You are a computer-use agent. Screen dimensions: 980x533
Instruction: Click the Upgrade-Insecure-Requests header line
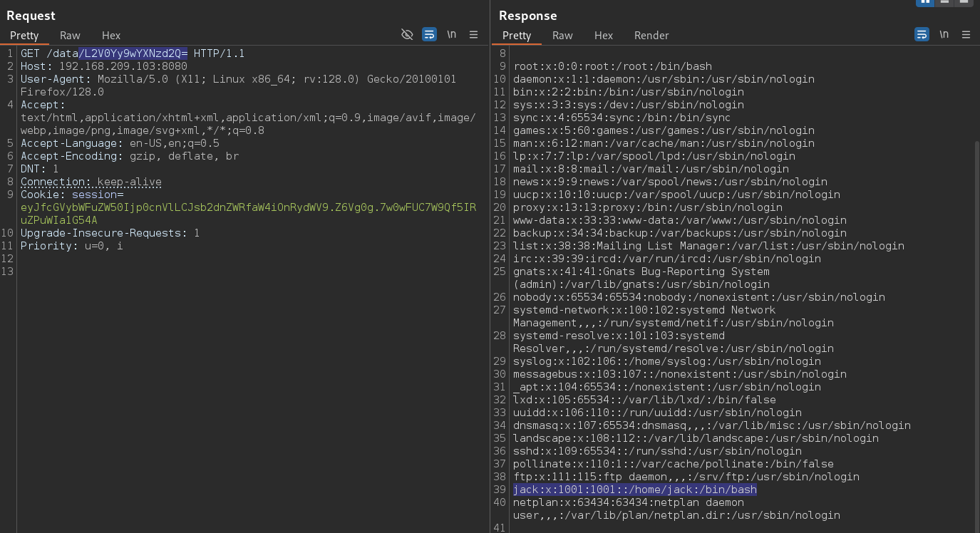(110, 233)
